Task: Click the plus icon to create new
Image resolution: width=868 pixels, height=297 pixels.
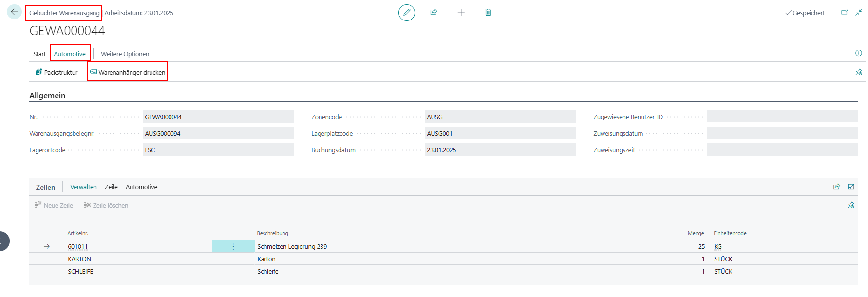Action: (461, 12)
